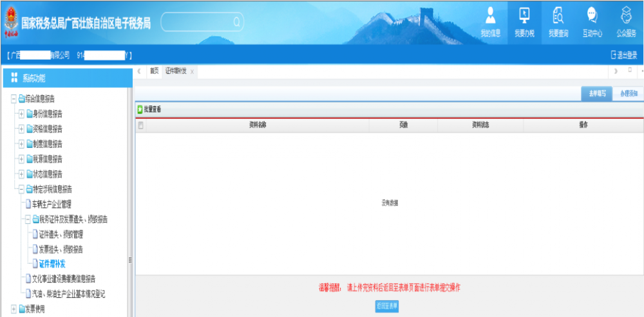This screenshot has height=317, width=644.
Task: Open 文化事业建设费缴费信息报告 item
Action: tap(64, 279)
